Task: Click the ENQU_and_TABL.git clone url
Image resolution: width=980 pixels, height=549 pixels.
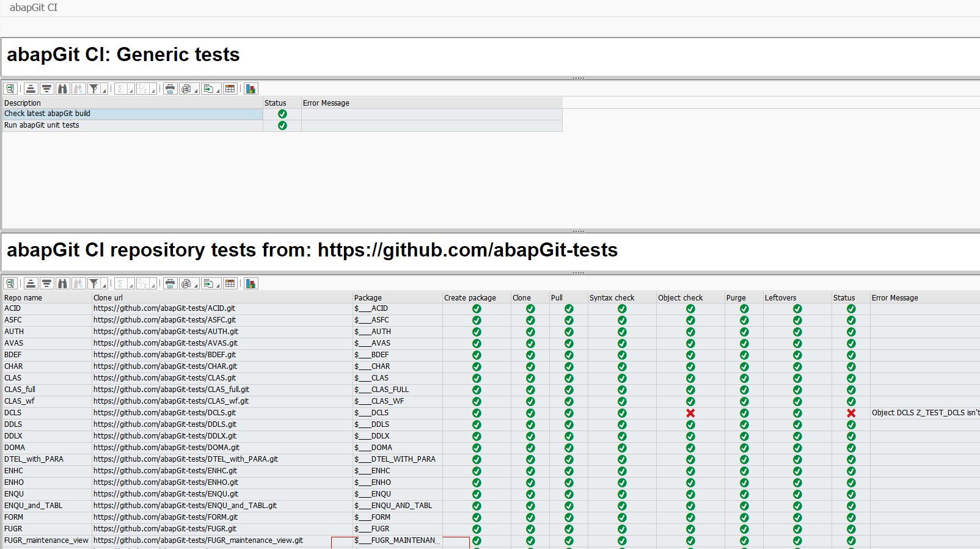Action: [x=222, y=506]
